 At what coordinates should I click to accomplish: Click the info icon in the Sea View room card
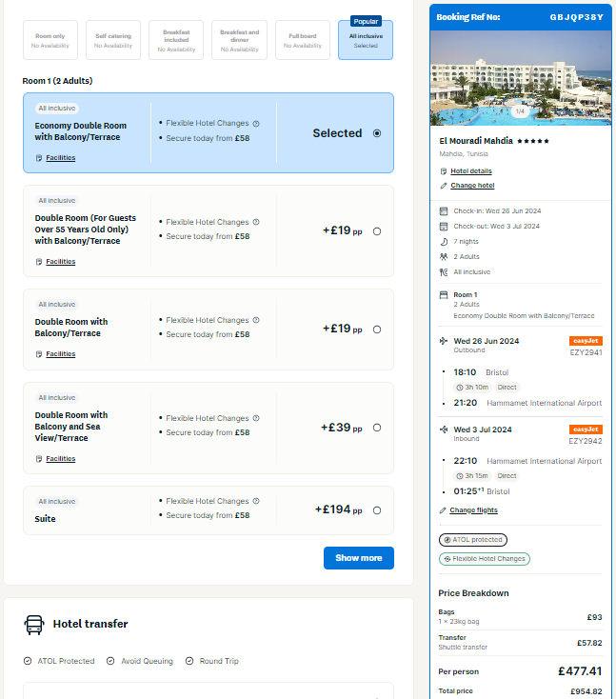[x=256, y=418]
